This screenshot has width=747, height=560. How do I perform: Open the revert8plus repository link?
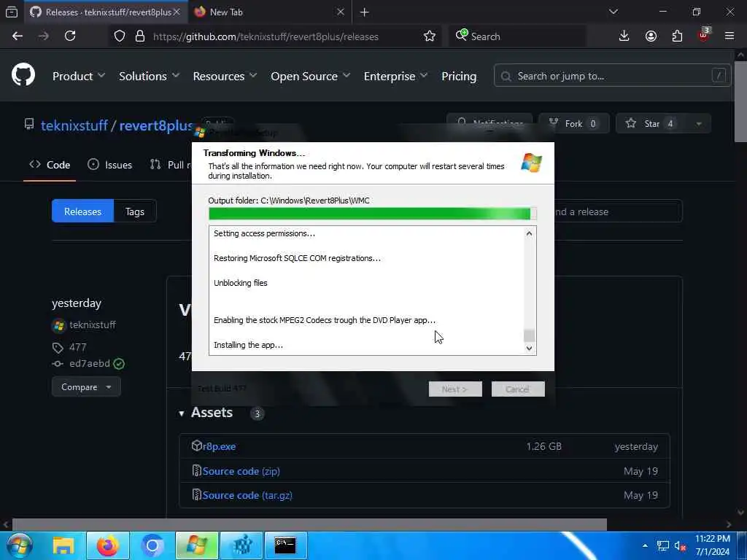click(x=156, y=125)
